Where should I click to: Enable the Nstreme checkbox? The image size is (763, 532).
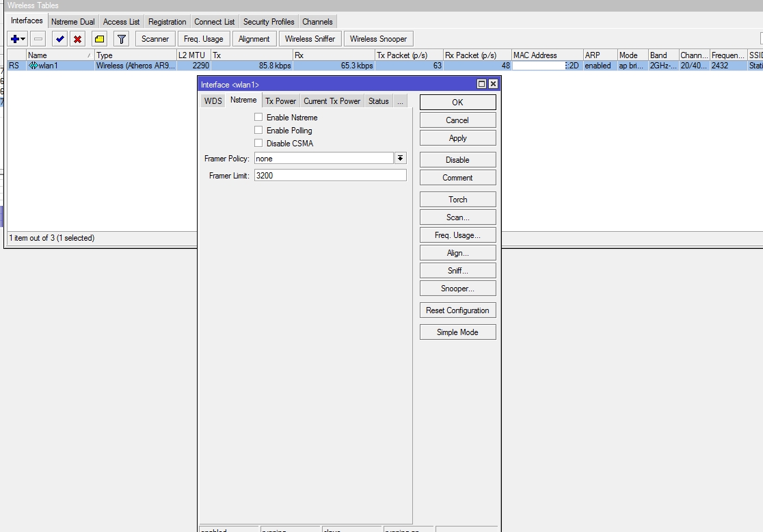point(258,117)
